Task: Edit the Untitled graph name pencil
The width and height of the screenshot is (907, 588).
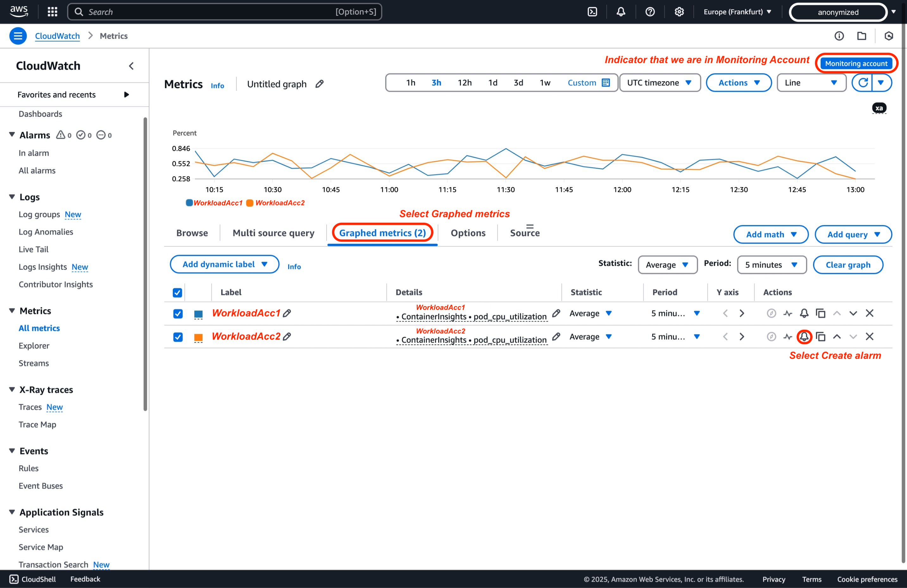Action: 319,84
